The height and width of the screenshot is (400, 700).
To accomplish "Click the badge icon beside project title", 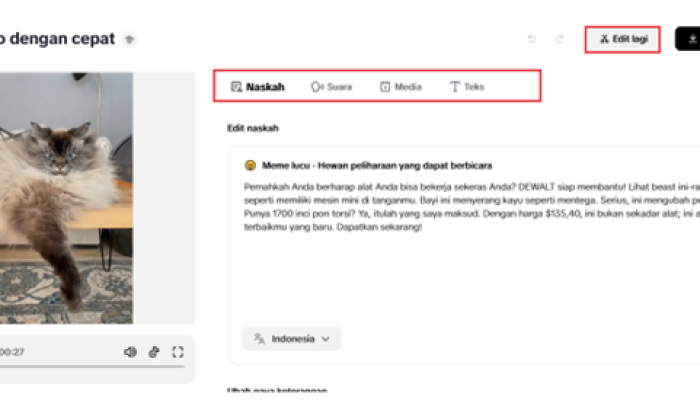I will [x=130, y=40].
